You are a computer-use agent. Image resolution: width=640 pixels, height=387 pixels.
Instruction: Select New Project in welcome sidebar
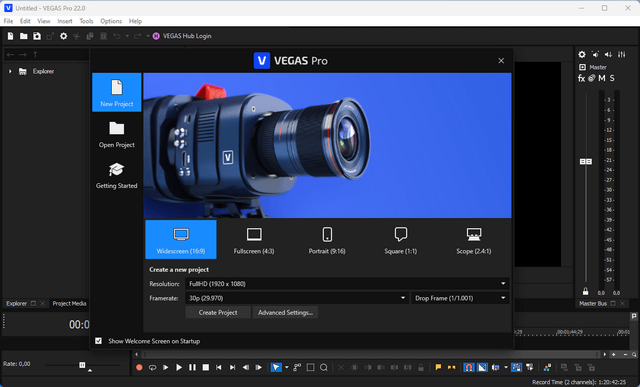[x=117, y=93]
